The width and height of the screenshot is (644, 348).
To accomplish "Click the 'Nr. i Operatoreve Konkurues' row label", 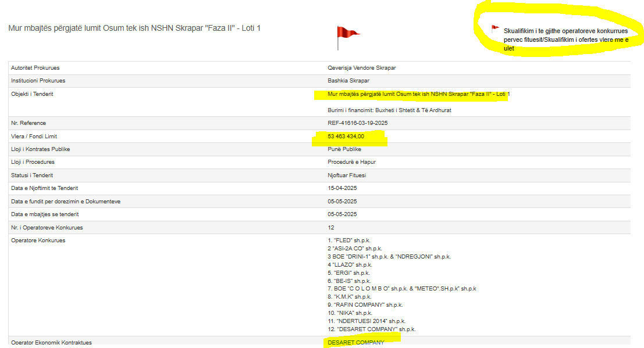I will [47, 227].
